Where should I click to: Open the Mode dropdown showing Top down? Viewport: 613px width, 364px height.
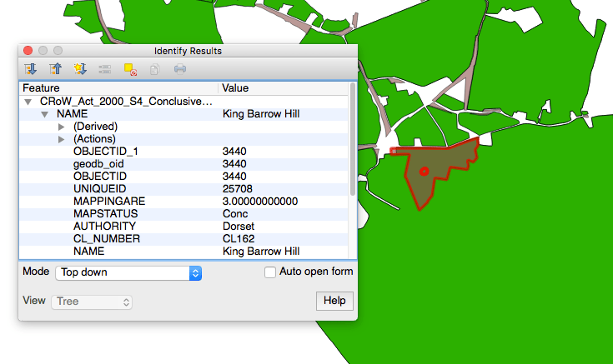pyautogui.click(x=128, y=272)
